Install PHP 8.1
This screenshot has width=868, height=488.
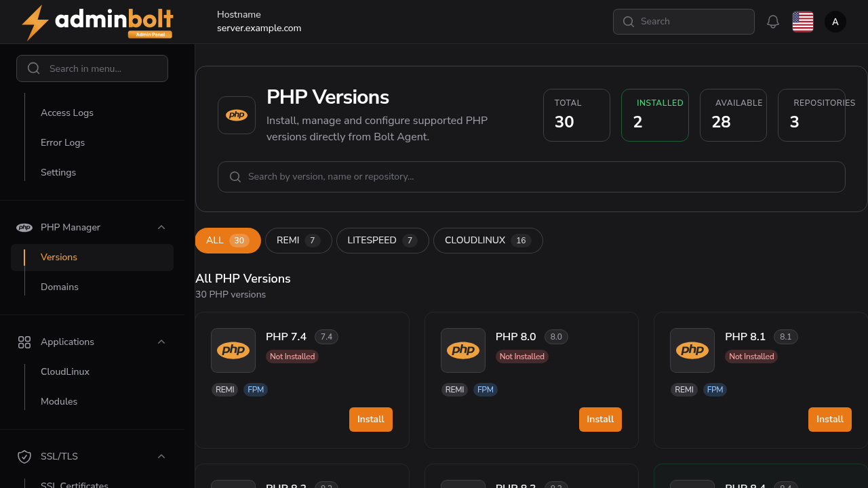pos(830,420)
